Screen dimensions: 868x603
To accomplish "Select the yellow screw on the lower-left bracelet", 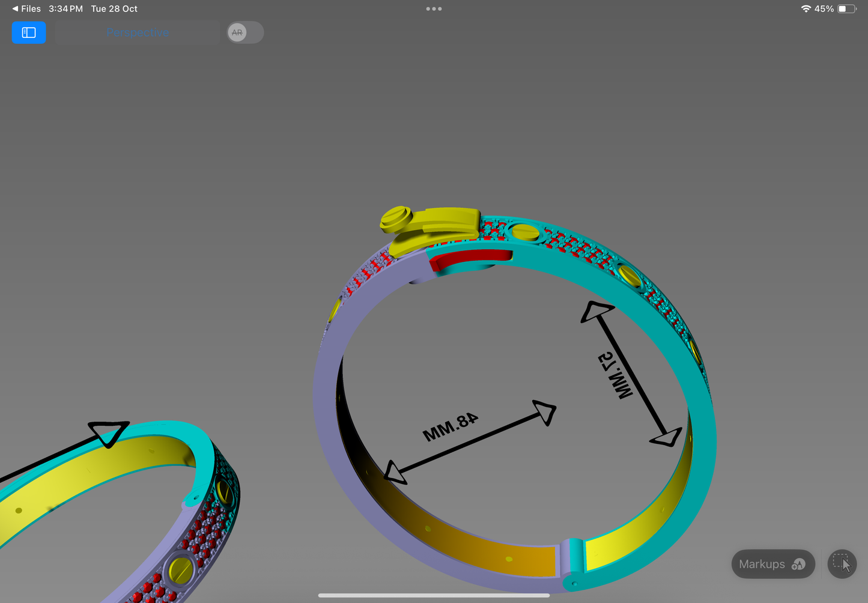I will click(x=181, y=569).
